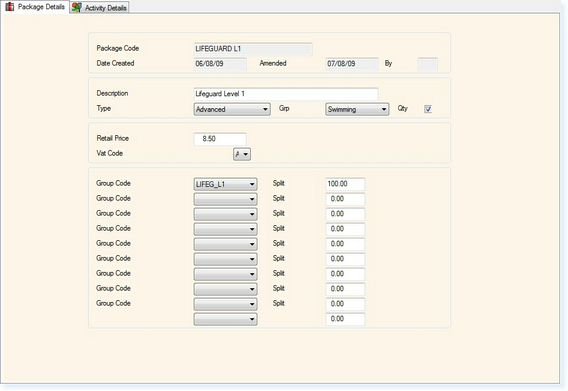Click the eighth row Split field
Image resolution: width=568 pixels, height=391 pixels.
(345, 289)
